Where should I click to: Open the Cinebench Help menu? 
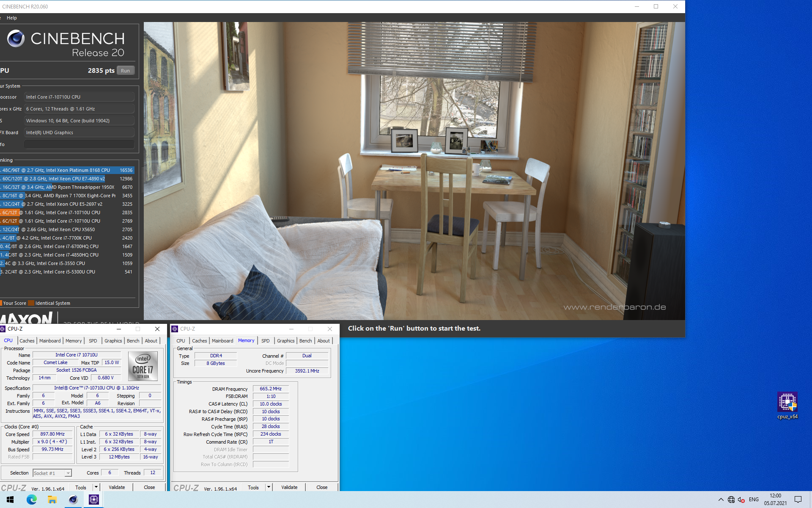12,18
